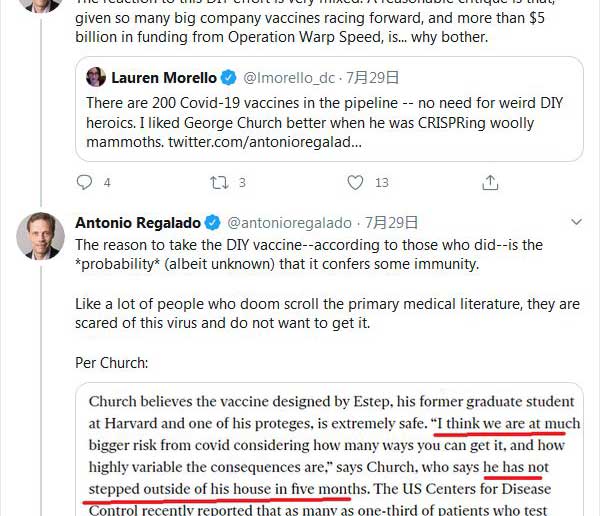
Task: Expand the chevron menu on Antonio's tweet
Action: (575, 221)
